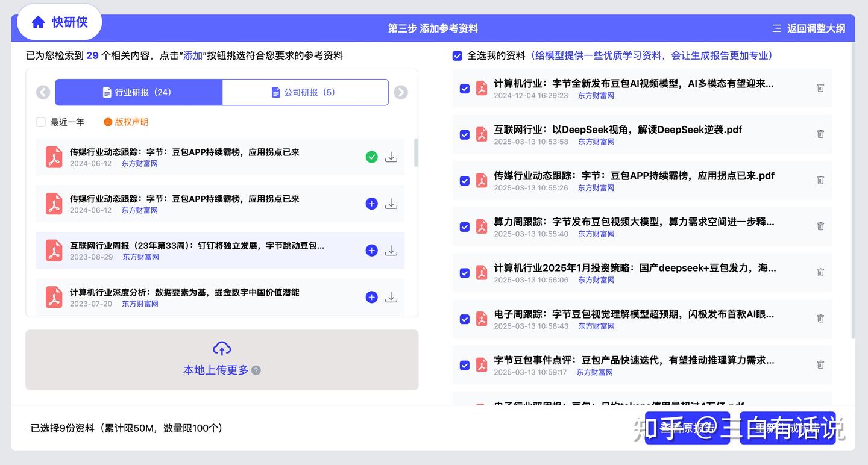The height and width of the screenshot is (465, 868).
Task: Delete 字节豆包事件点评 item
Action: (820, 364)
